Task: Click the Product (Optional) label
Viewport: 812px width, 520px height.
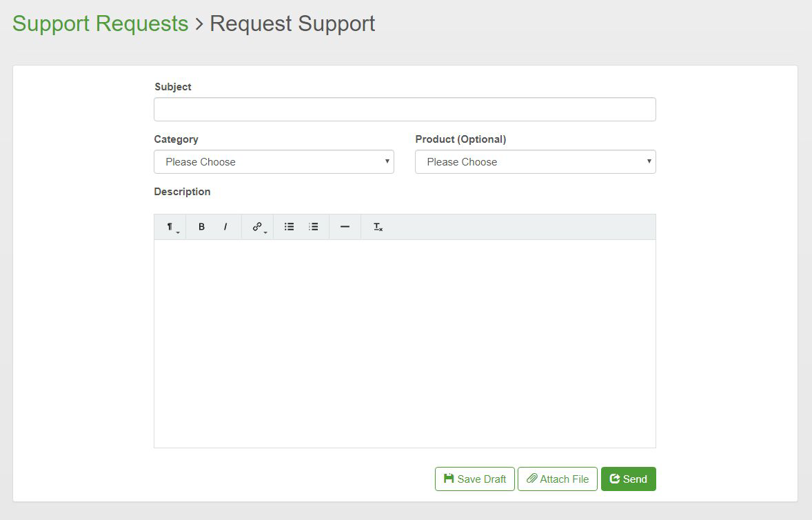Action: click(460, 139)
